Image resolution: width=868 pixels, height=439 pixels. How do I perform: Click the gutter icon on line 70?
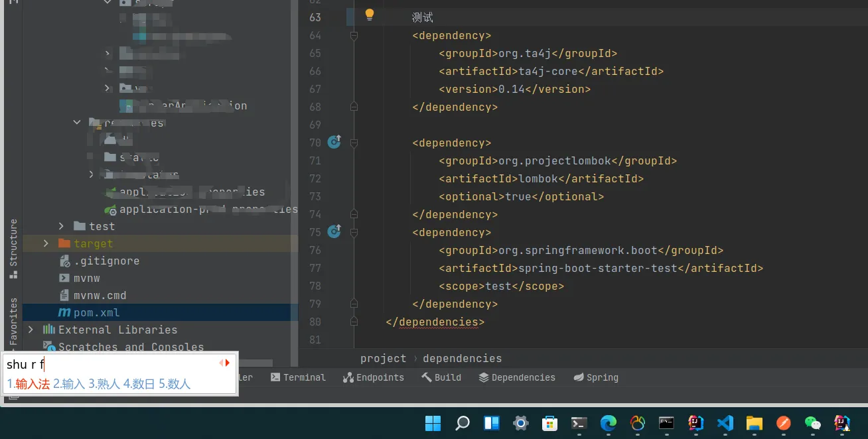click(x=334, y=142)
